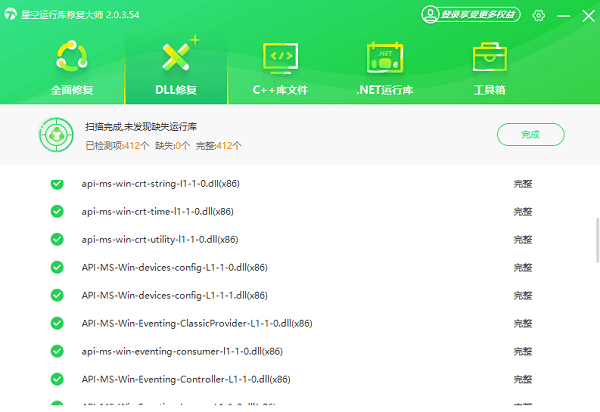Click the user avatar login icon
This screenshot has width=600, height=412.
pyautogui.click(x=430, y=15)
